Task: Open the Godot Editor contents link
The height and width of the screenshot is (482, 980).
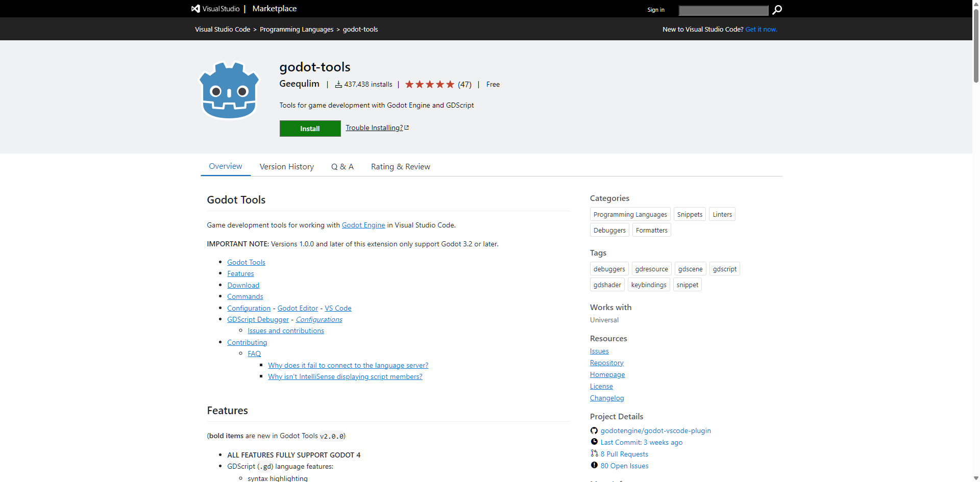Action: 298,308
